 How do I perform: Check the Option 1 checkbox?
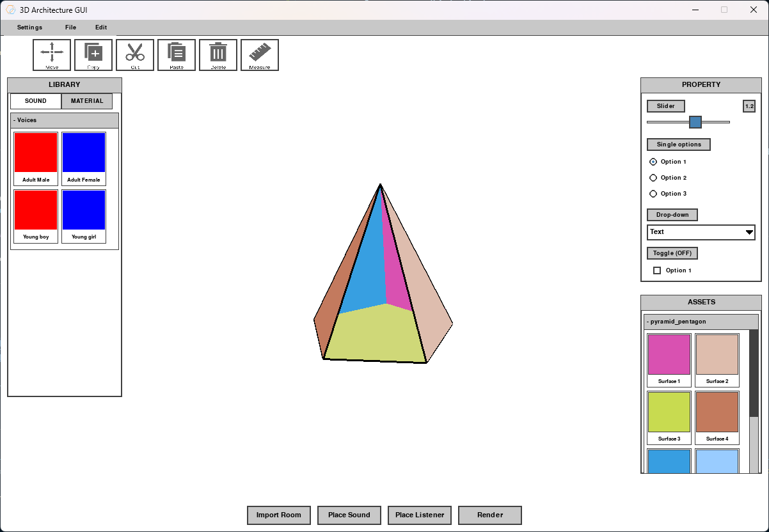click(x=656, y=270)
